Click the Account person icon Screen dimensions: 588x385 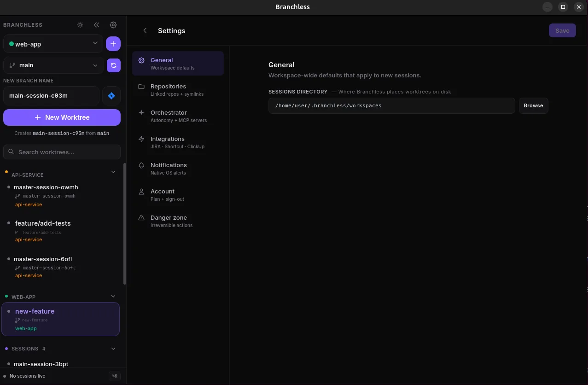141,192
